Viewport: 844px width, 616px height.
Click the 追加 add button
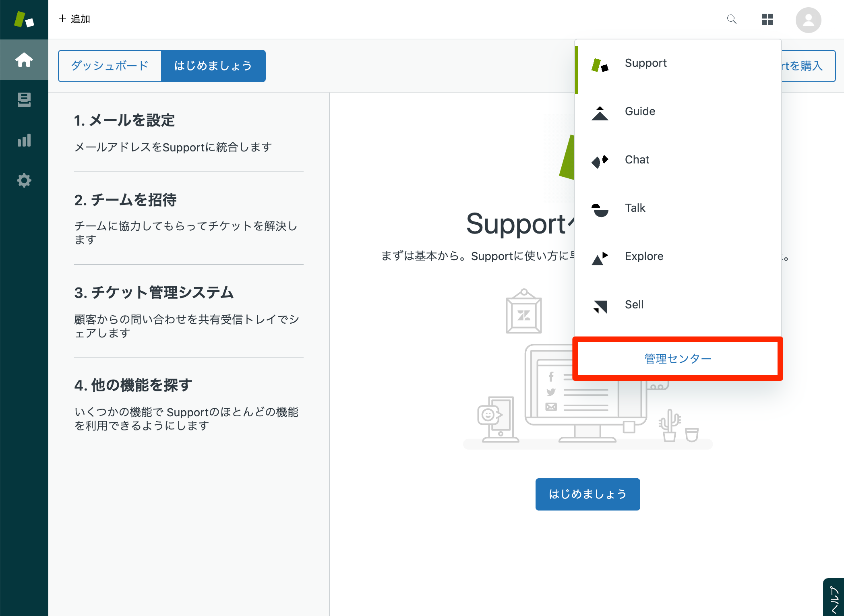(x=74, y=19)
